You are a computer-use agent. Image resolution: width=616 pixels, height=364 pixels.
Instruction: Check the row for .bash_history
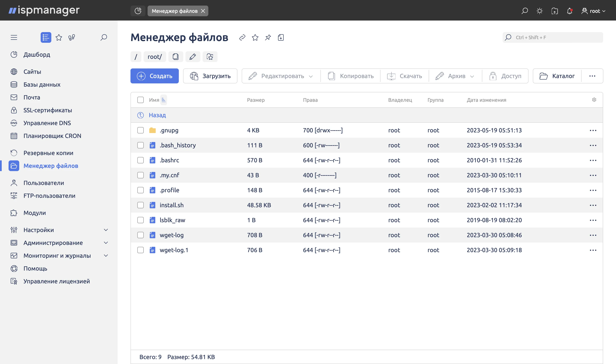tap(140, 145)
